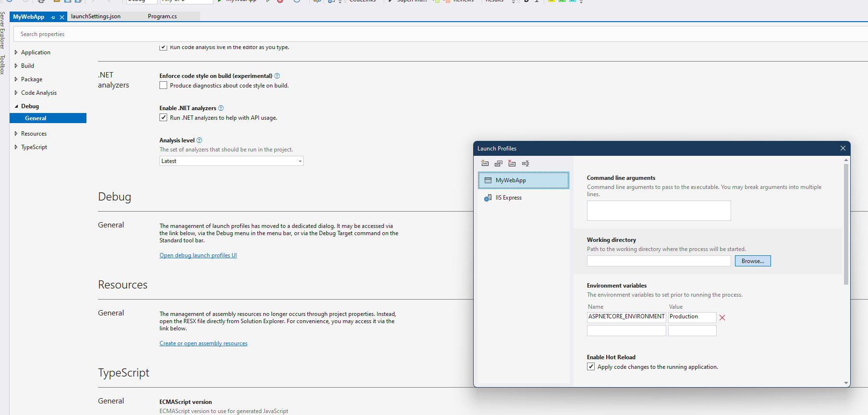Viewport: 868px width, 415px height.
Task: Click Create or open assembly resources link
Action: [x=203, y=343]
